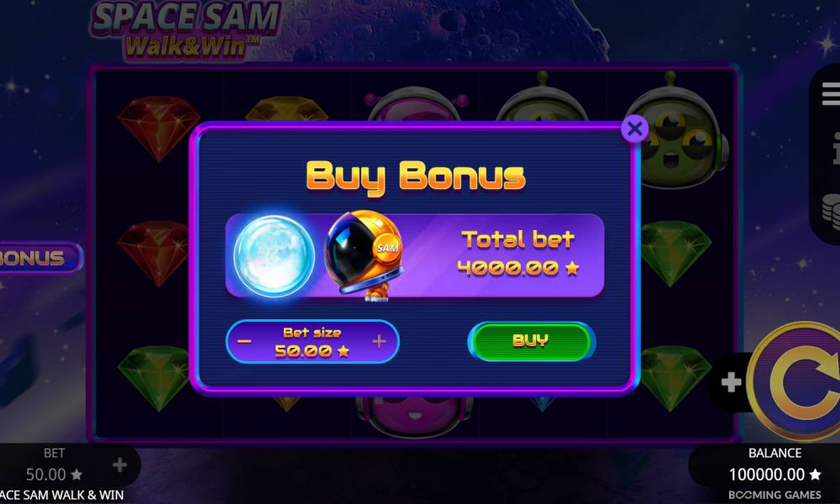840x504 pixels.
Task: Decrease bet size with minus button
Action: coord(244,341)
